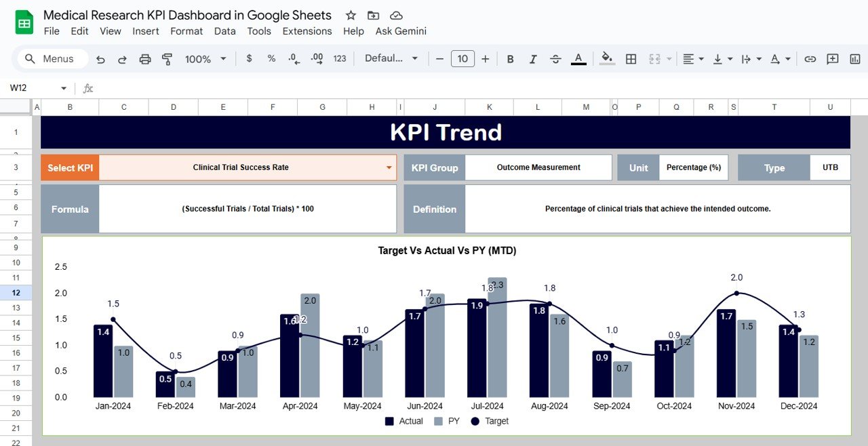The height and width of the screenshot is (446, 868).
Task: Apply bold formatting from the toolbar
Action: [510, 59]
